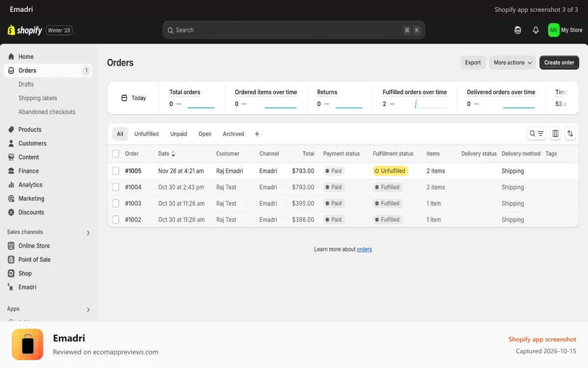Click the Create order button

point(559,62)
